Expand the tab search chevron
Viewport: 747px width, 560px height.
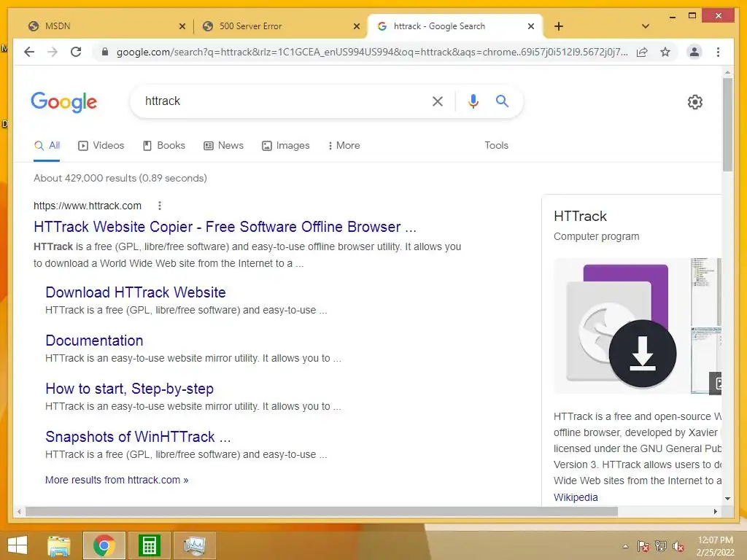point(646,26)
